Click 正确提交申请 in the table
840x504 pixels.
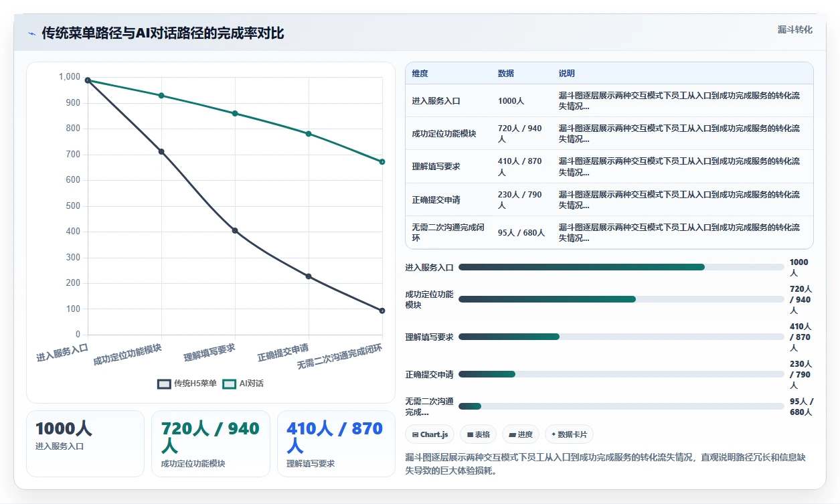coord(436,199)
